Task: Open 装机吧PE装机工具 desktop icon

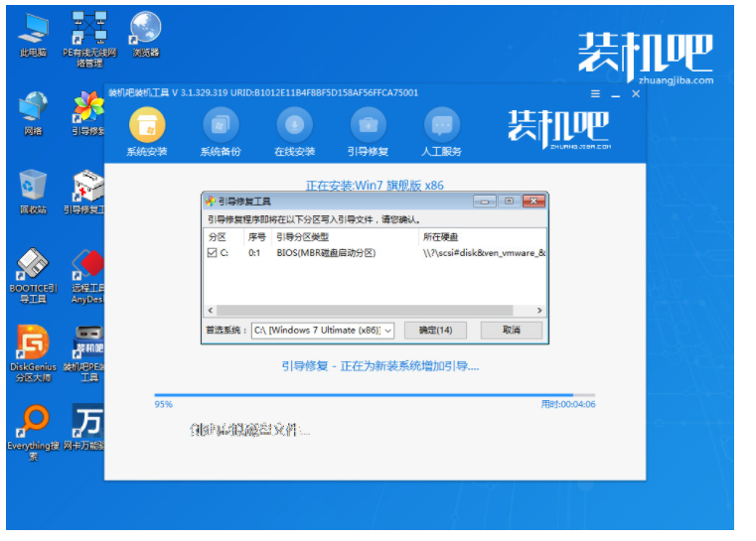Action: pyautogui.click(x=84, y=353)
